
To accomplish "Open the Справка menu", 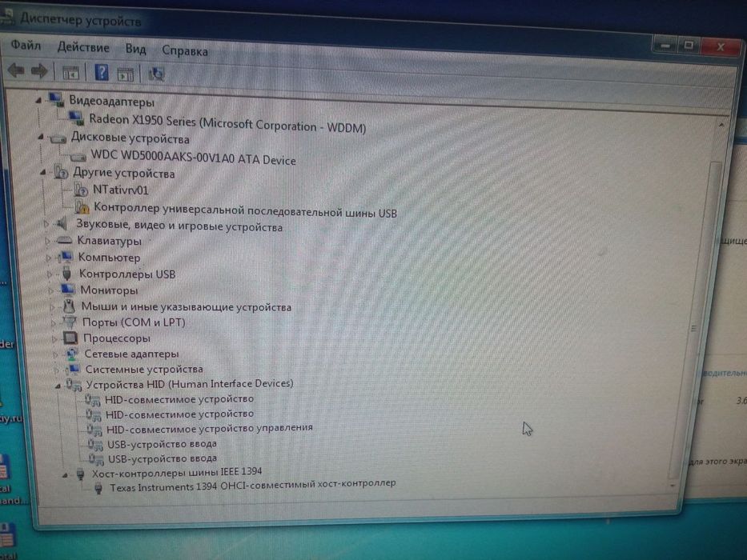I will click(x=185, y=50).
